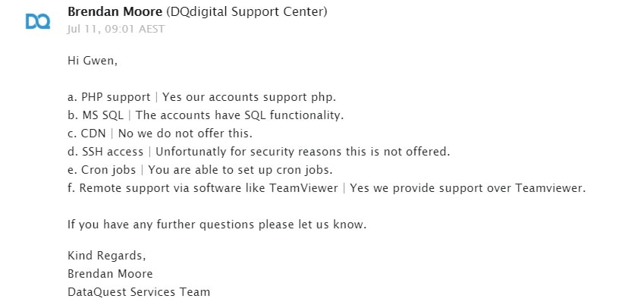Click the DQ logo avatar icon
The image size is (644, 305).
pos(38,21)
